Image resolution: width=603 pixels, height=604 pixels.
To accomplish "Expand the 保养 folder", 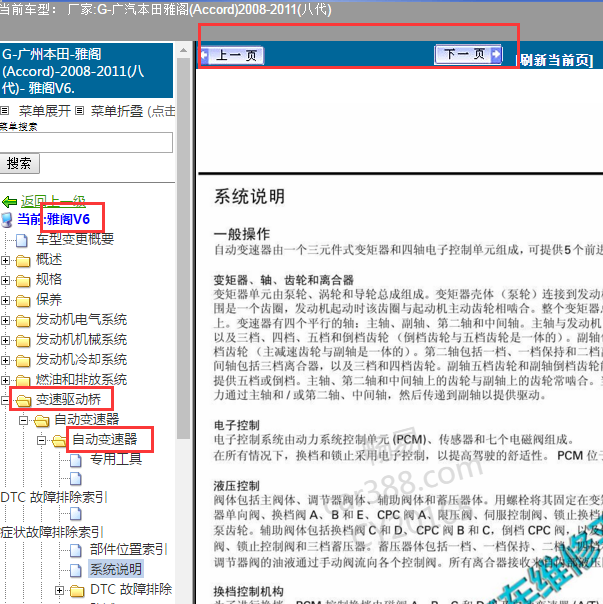I will (5, 300).
